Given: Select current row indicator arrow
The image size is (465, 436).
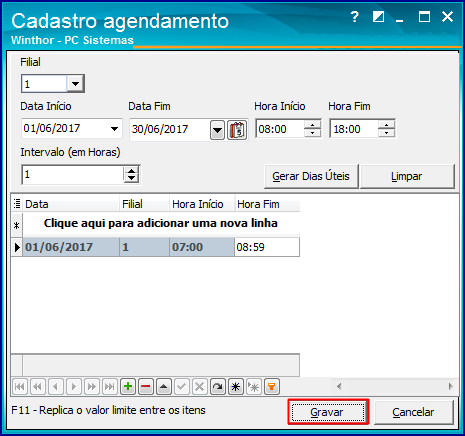Looking at the screenshot, I should coord(17,247).
